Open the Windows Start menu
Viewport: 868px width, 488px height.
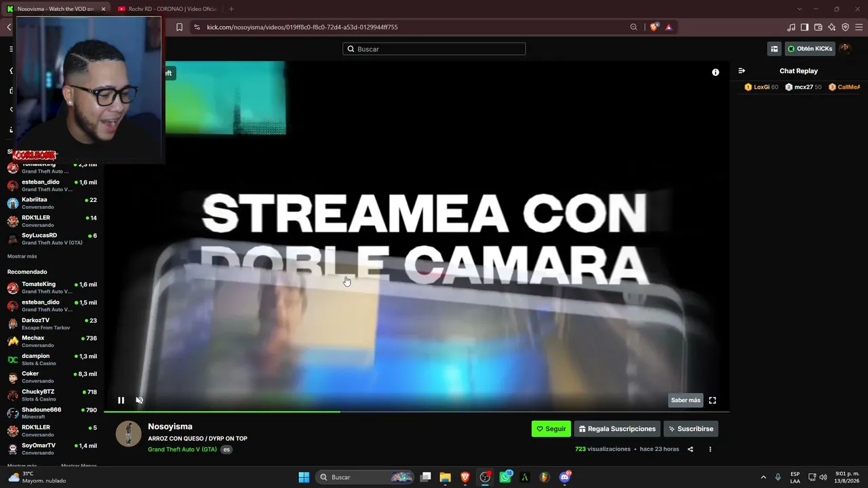pos(304,477)
